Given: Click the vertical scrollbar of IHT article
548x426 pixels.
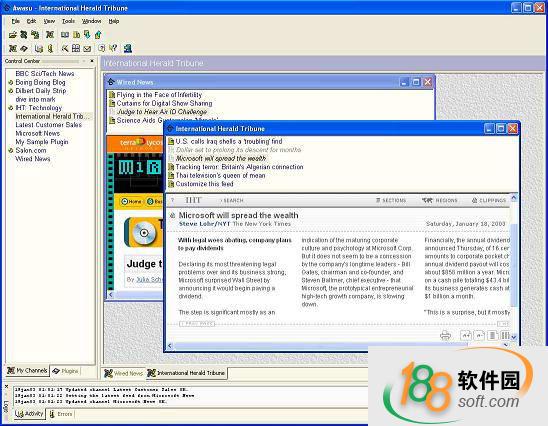Looking at the screenshot, I should [x=514, y=267].
